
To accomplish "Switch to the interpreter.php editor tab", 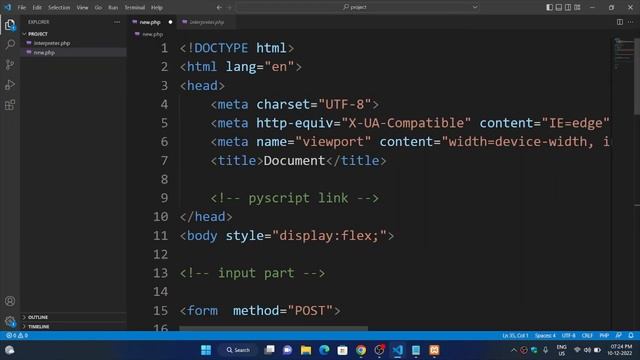I will coord(207,22).
